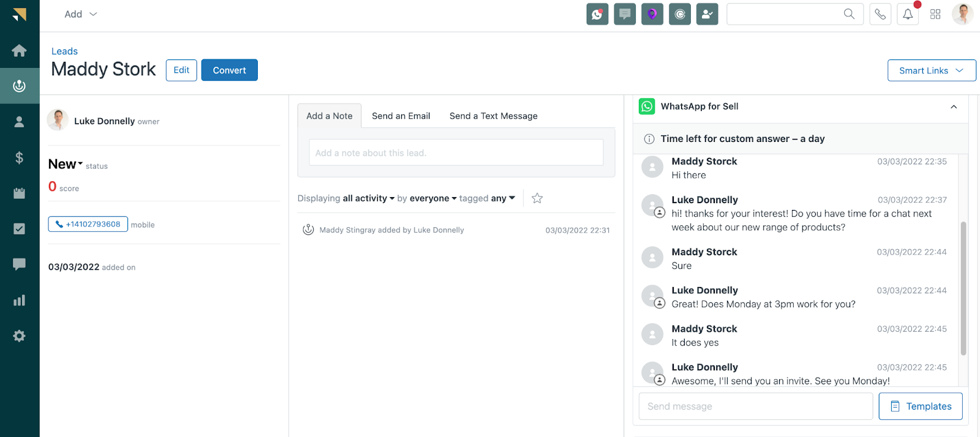
Task: Open Settings gear in sidebar
Action: [x=20, y=335]
